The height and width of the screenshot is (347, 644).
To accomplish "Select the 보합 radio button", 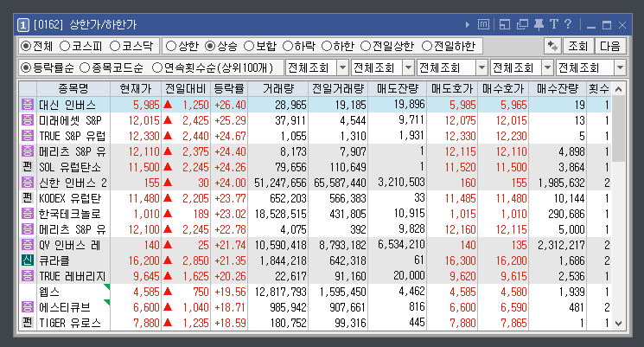I will 249,46.
